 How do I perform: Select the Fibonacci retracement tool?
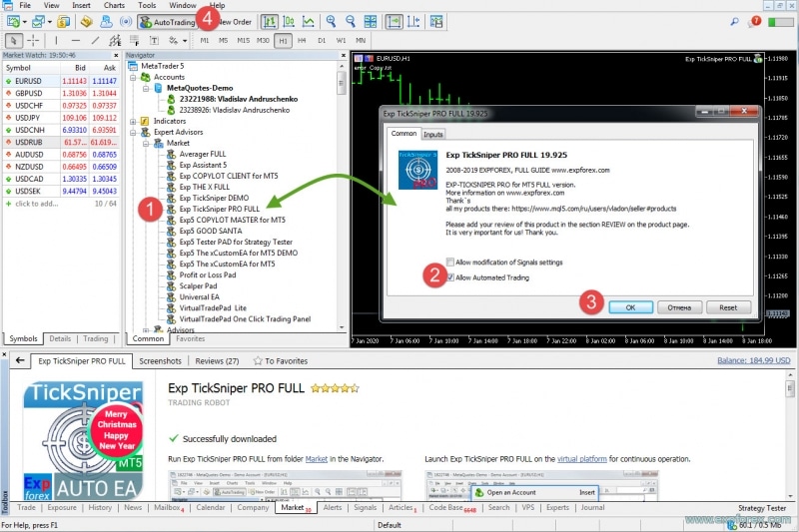click(x=135, y=40)
